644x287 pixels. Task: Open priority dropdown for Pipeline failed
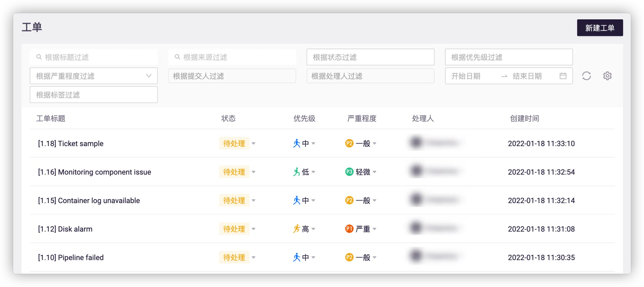tap(313, 257)
